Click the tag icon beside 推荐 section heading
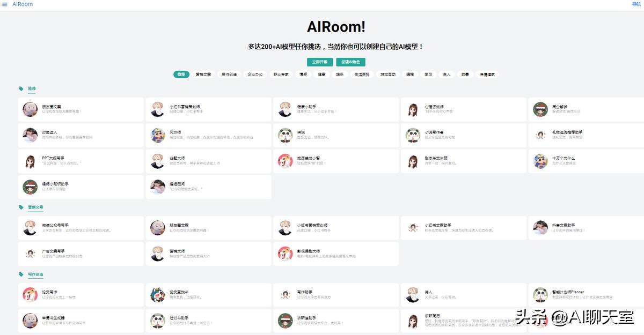 pos(21,88)
